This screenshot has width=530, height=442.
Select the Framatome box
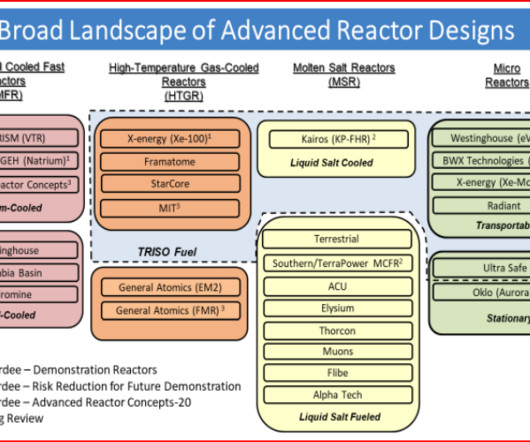tap(170, 162)
